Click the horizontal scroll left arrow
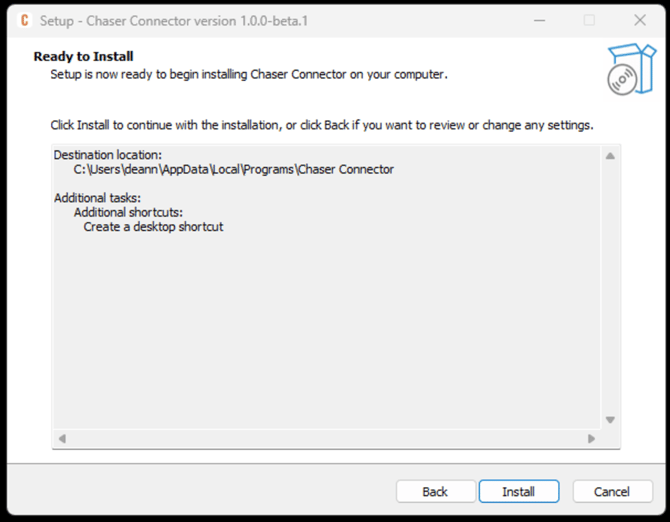 (x=62, y=438)
